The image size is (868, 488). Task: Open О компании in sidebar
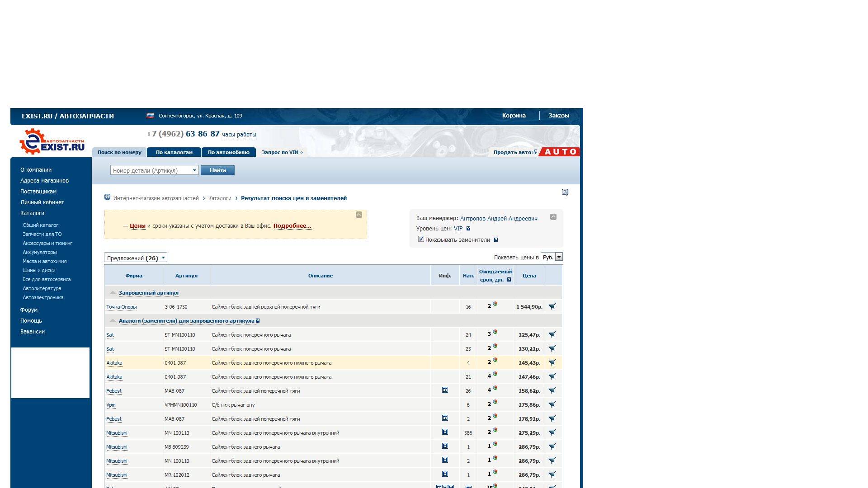point(36,170)
